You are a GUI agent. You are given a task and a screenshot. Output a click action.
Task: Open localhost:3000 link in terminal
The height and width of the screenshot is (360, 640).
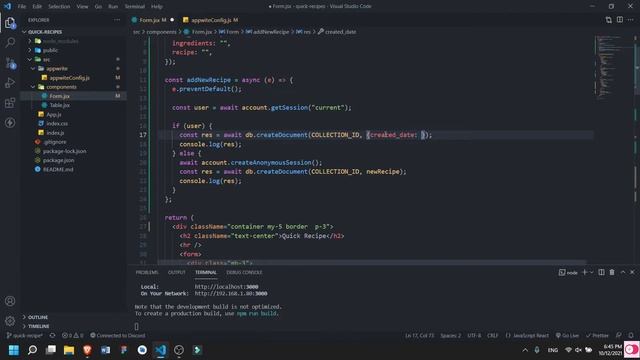pyautogui.click(x=226, y=287)
